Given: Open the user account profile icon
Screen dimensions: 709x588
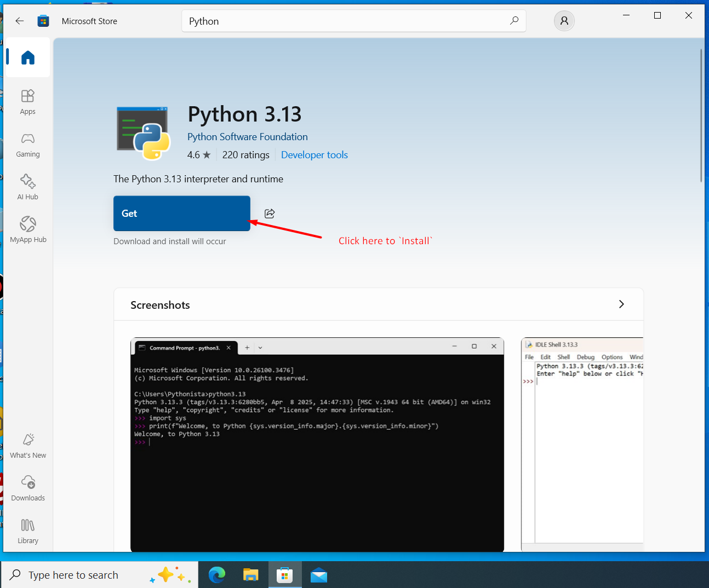Looking at the screenshot, I should 564,21.
